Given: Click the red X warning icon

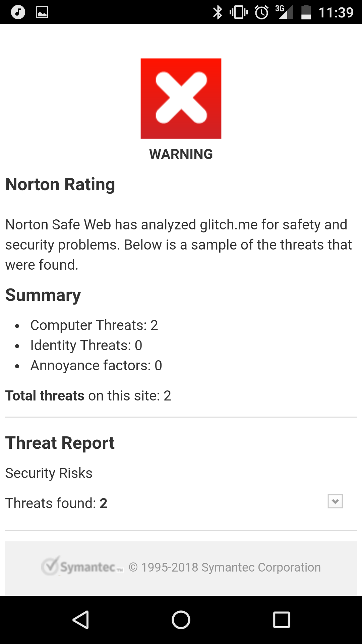Looking at the screenshot, I should pos(181,98).
